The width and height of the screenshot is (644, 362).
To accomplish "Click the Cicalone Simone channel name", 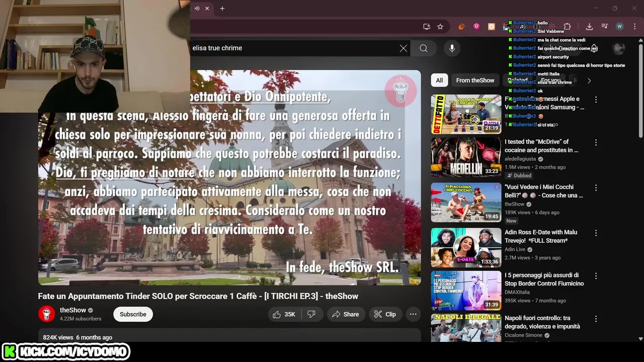I will click(x=523, y=335).
